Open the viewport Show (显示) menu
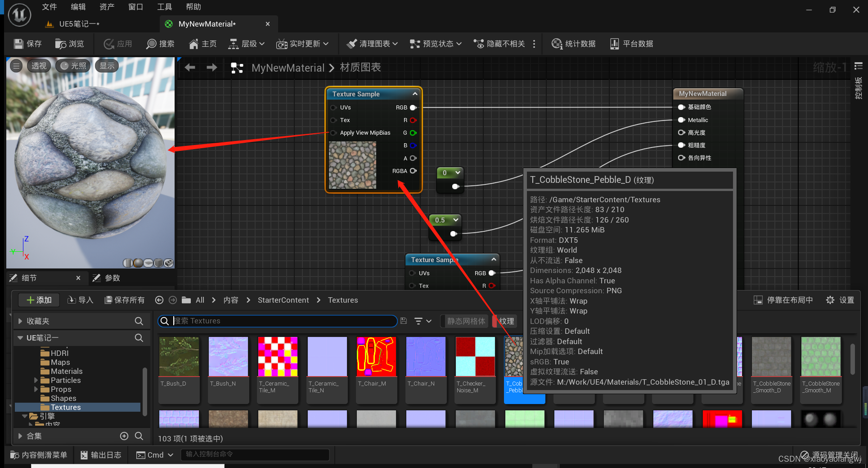This screenshot has height=468, width=868. (x=107, y=66)
